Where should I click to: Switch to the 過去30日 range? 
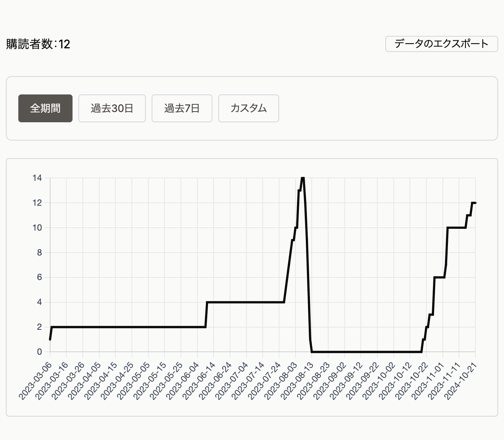pyautogui.click(x=112, y=108)
